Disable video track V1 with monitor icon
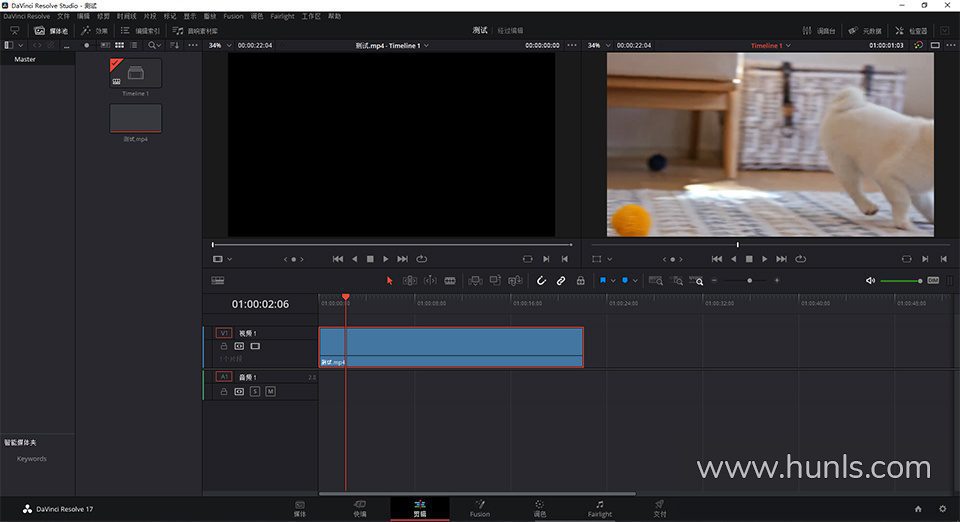Image resolution: width=960 pixels, height=522 pixels. click(x=255, y=346)
